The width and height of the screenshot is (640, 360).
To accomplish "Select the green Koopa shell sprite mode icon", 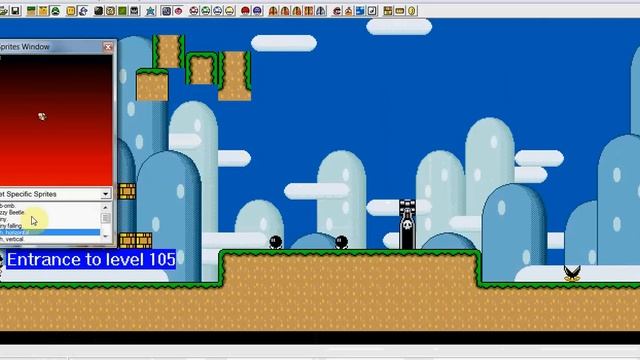I will [x=55, y=11].
